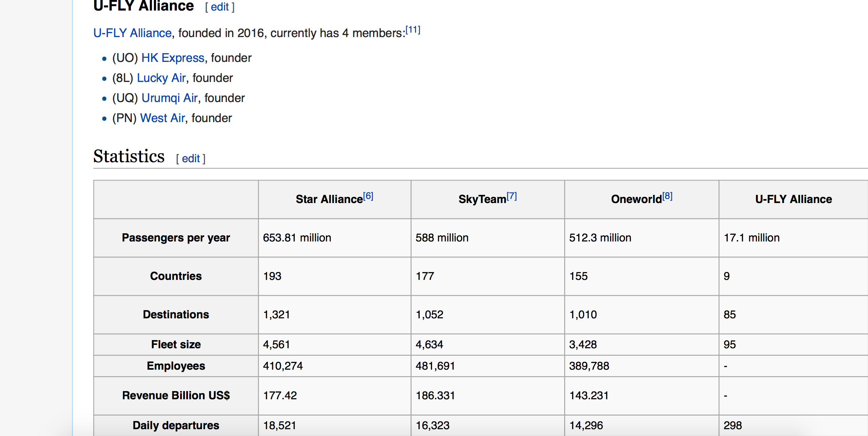This screenshot has height=436, width=868.
Task: Click the Daily departures row header
Action: click(176, 425)
